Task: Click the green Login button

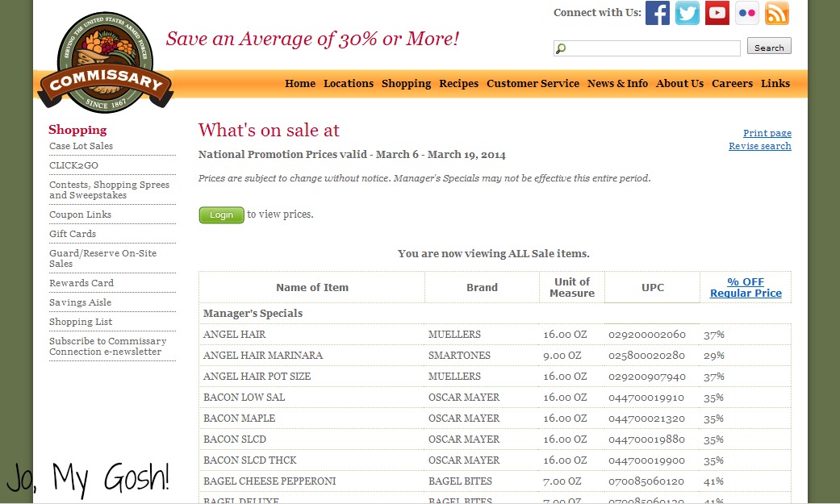Action: (220, 215)
